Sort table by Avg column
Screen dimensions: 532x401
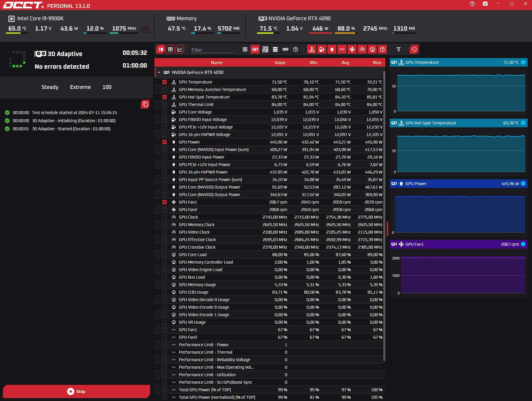click(346, 63)
